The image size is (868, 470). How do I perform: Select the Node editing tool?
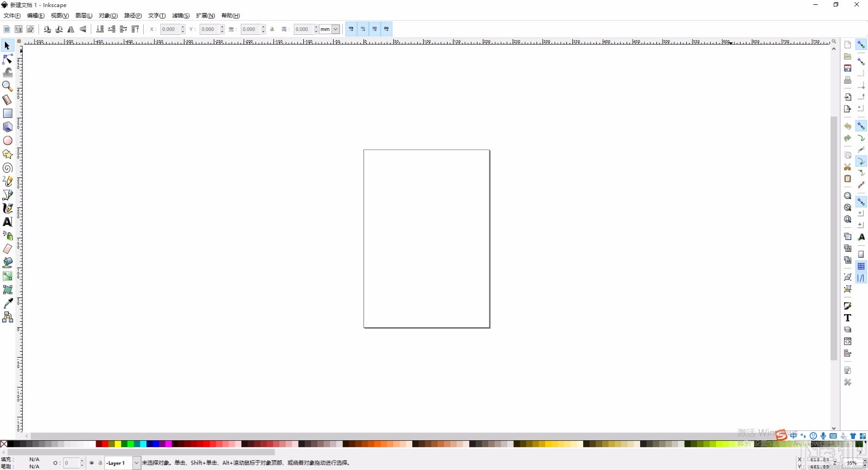pos(8,59)
